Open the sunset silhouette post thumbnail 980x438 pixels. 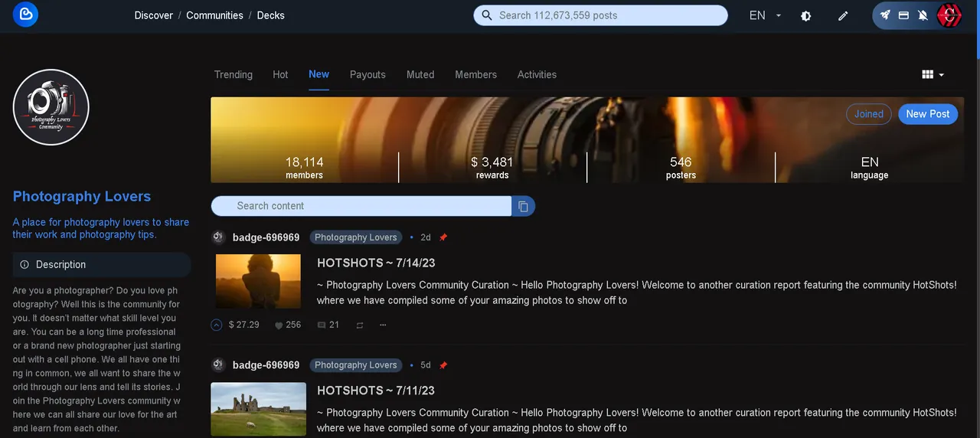click(258, 281)
